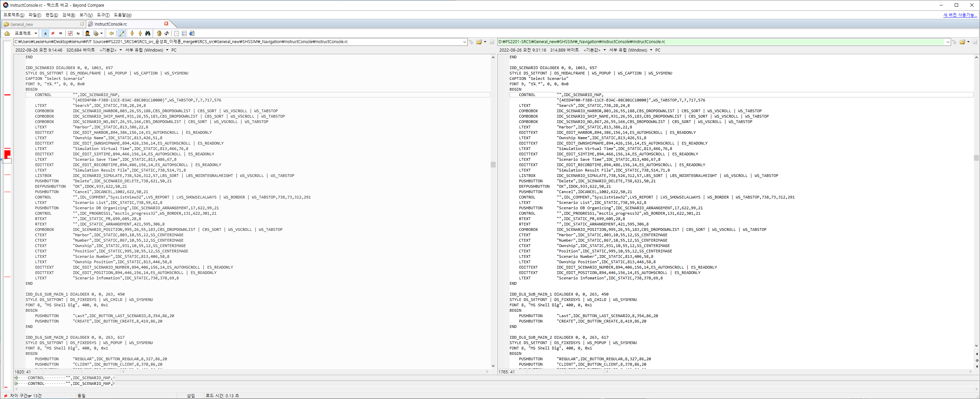Open left pane 서부 유럽 encoding dropdown
The image size is (980, 399).
[147, 50]
